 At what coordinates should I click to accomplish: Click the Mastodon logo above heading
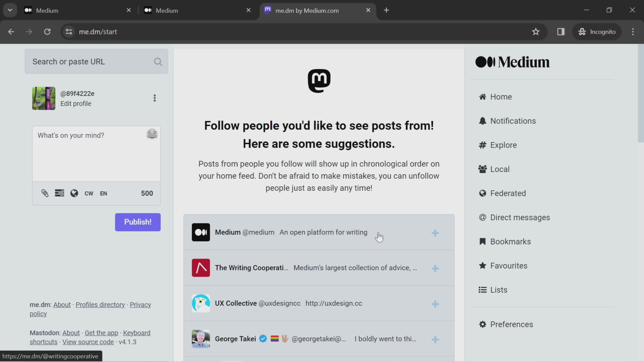click(x=319, y=81)
